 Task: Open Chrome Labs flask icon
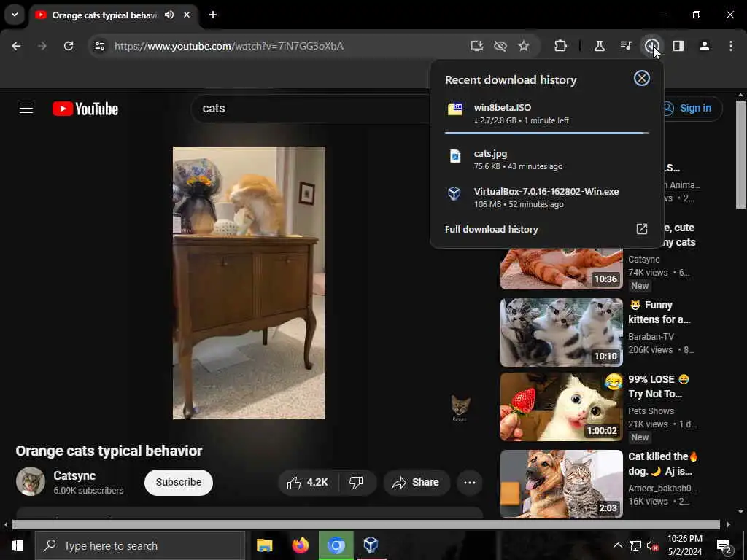(600, 46)
